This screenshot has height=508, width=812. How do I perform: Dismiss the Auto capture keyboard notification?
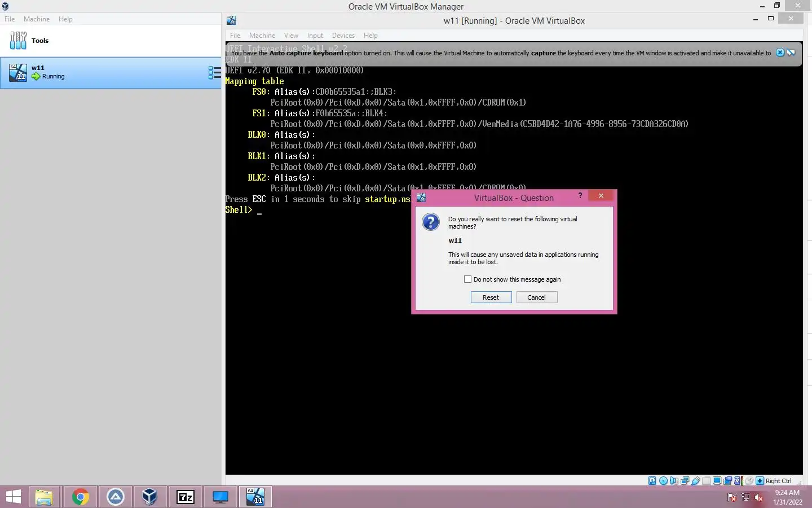pos(780,52)
